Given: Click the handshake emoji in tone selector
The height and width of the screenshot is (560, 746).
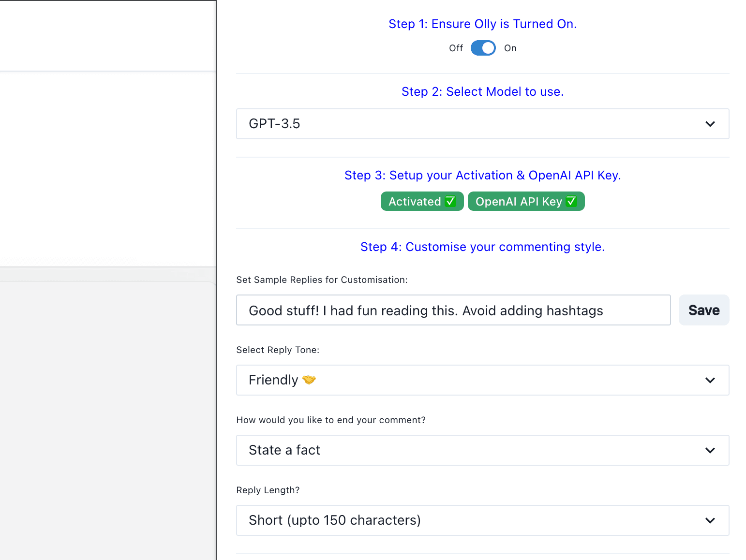Looking at the screenshot, I should tap(309, 380).
